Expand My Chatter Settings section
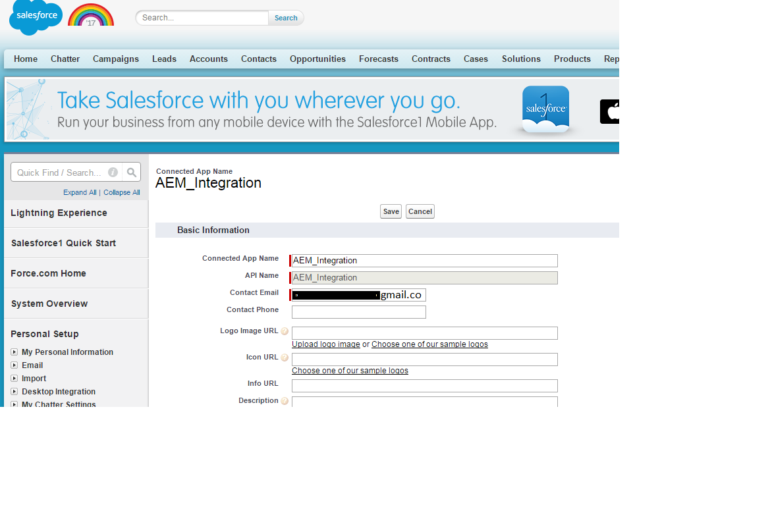 pyautogui.click(x=14, y=404)
